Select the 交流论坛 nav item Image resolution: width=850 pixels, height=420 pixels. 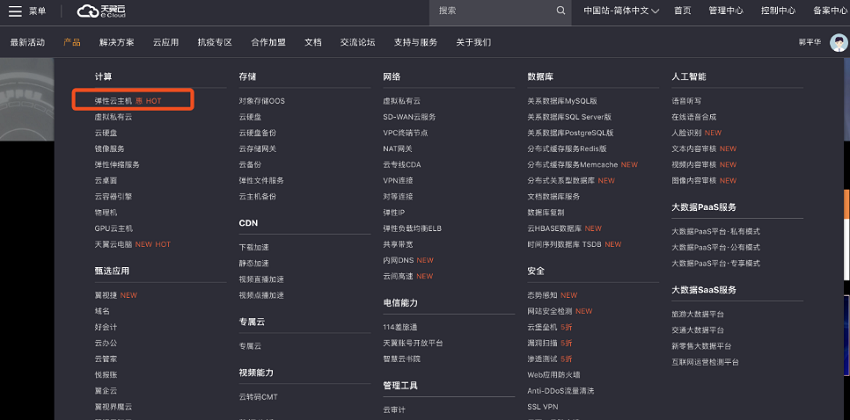[357, 42]
